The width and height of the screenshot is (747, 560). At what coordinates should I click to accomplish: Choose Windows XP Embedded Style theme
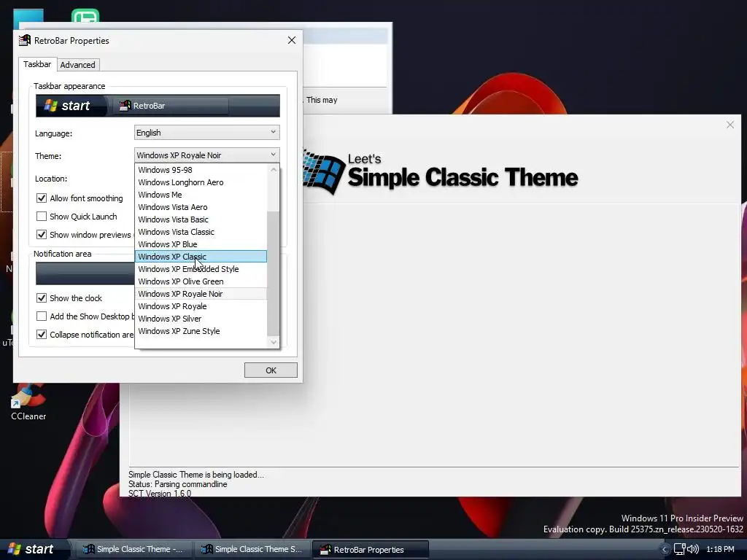point(201,269)
